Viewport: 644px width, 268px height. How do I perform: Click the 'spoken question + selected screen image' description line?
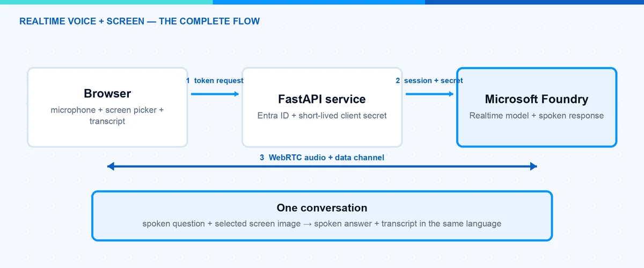click(x=322, y=224)
